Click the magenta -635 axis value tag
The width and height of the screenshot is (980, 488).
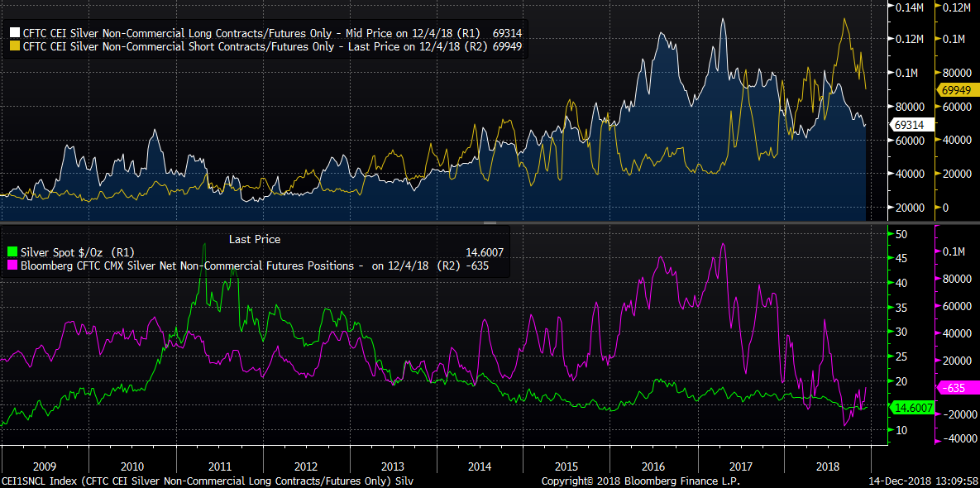[x=954, y=387]
